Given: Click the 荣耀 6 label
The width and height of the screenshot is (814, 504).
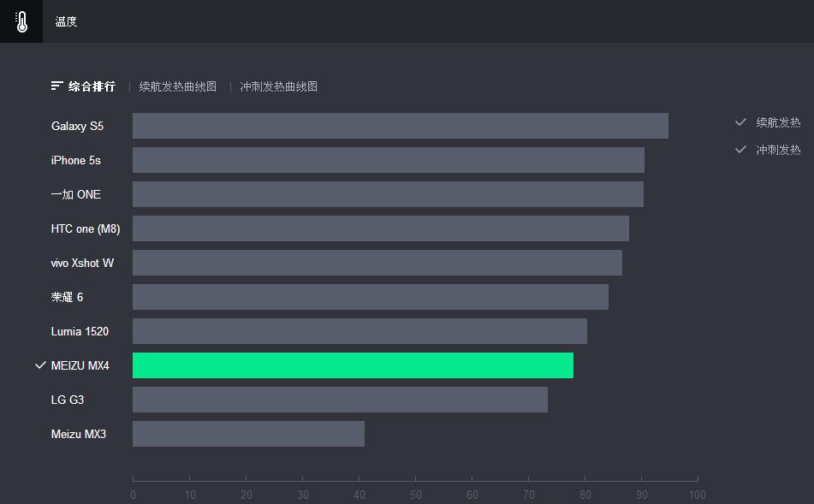Looking at the screenshot, I should click(67, 297).
